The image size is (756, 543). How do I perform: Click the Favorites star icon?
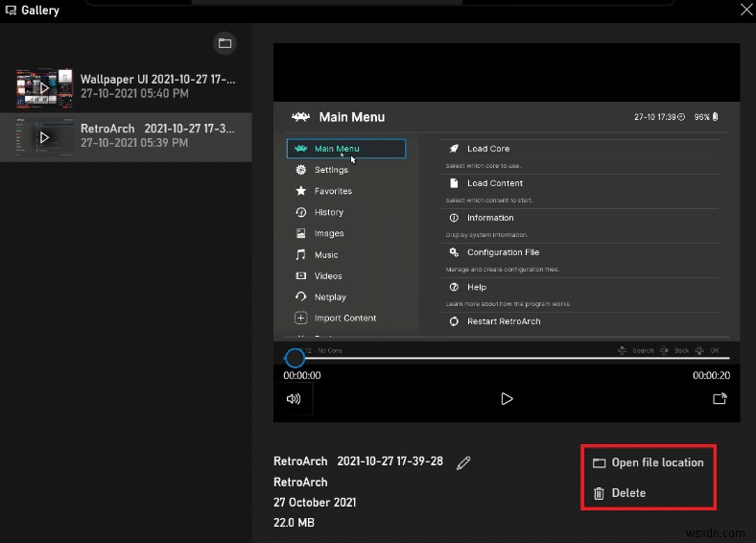coord(301,191)
